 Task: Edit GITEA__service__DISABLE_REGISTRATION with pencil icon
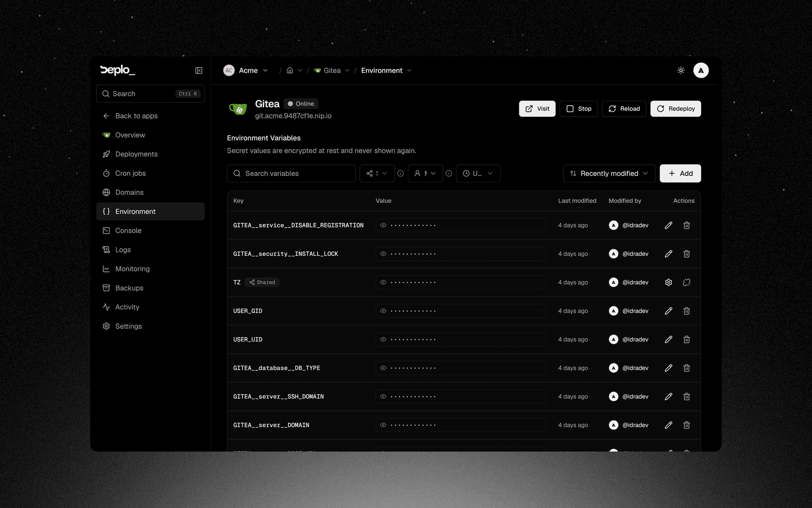tap(668, 225)
